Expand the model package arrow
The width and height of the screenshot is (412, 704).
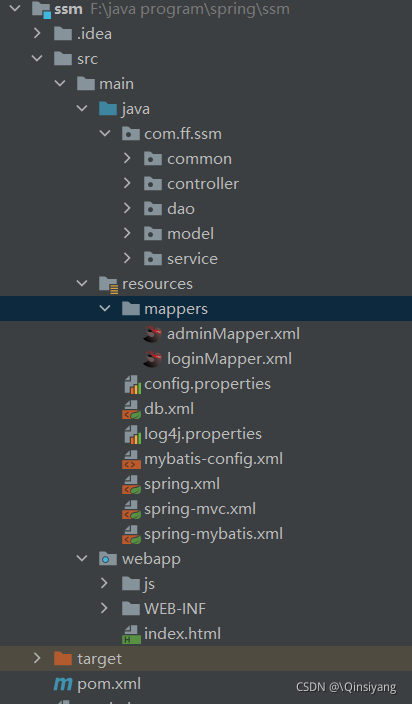tap(127, 233)
